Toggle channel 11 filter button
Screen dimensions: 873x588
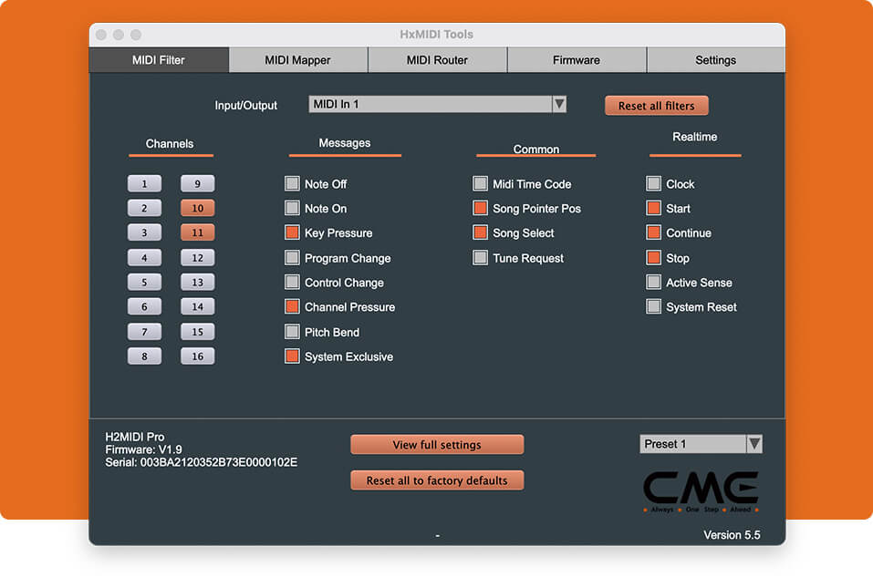click(x=197, y=232)
